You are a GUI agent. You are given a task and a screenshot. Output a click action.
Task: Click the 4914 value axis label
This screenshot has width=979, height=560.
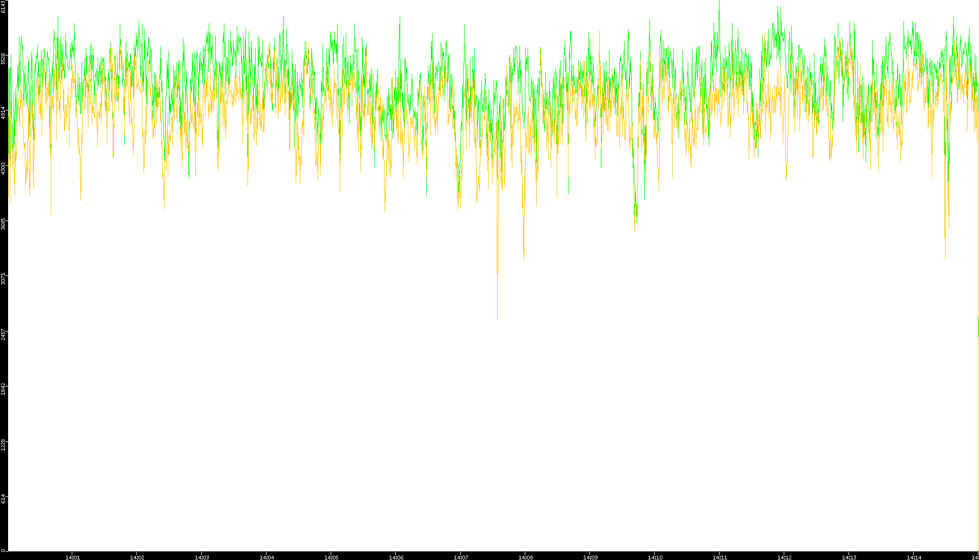coord(3,113)
